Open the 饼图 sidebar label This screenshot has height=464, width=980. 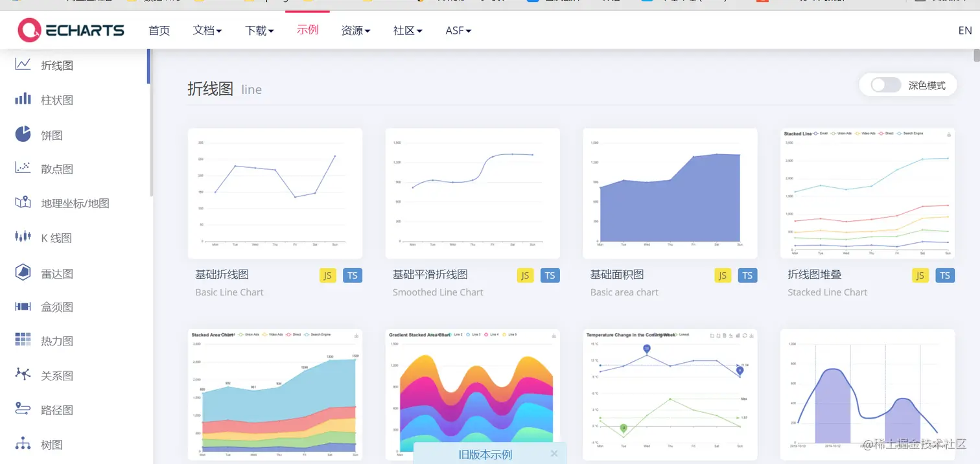52,135
